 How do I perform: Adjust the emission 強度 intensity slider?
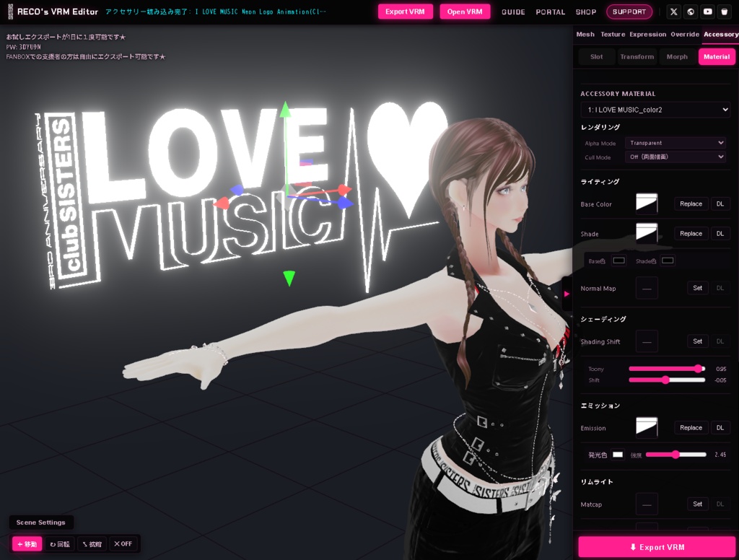[x=675, y=455]
